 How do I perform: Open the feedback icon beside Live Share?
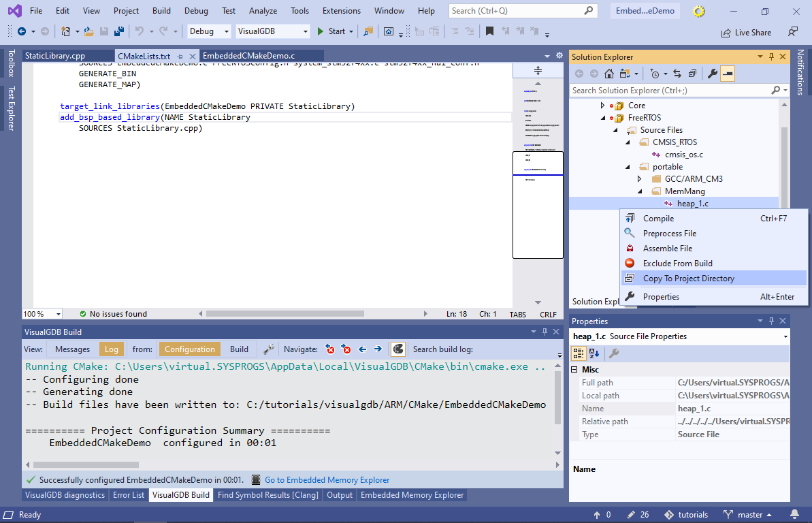pyautogui.click(x=793, y=32)
